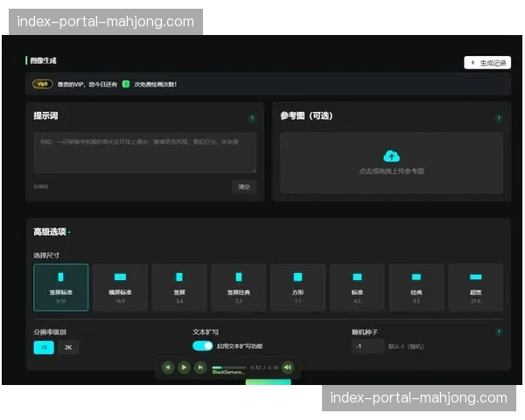The image size is (525, 420).
Task: Select the 经典 3:2 size
Action: point(416,287)
